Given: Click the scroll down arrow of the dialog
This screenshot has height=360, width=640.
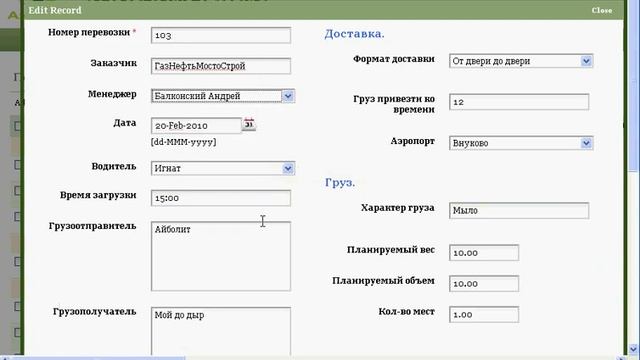Looking at the screenshot, I should click(x=633, y=349).
